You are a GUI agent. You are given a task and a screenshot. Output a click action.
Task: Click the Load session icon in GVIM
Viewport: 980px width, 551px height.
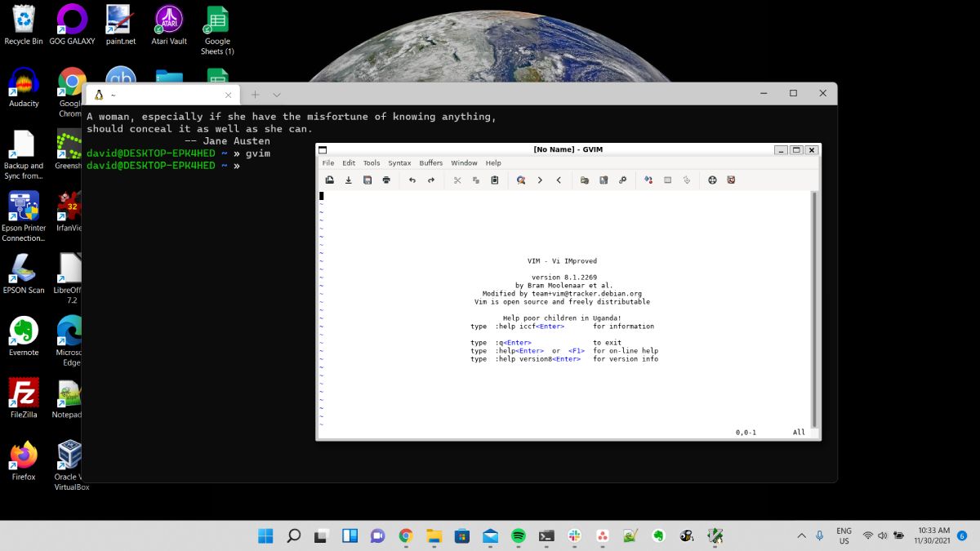pos(585,180)
